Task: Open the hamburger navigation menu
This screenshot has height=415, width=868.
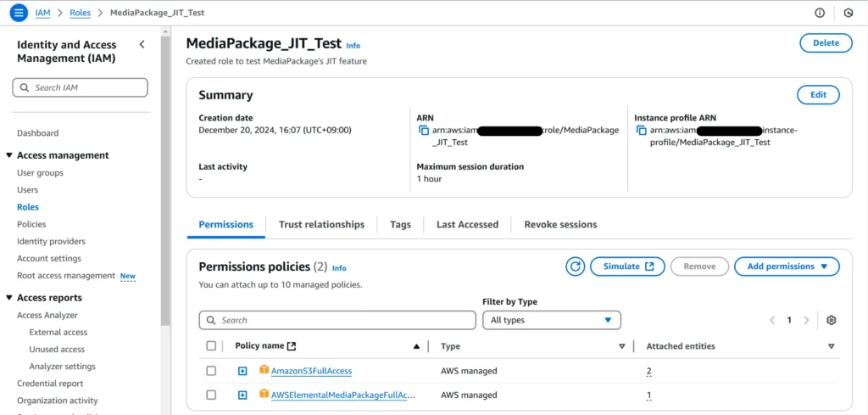Action: tap(19, 12)
